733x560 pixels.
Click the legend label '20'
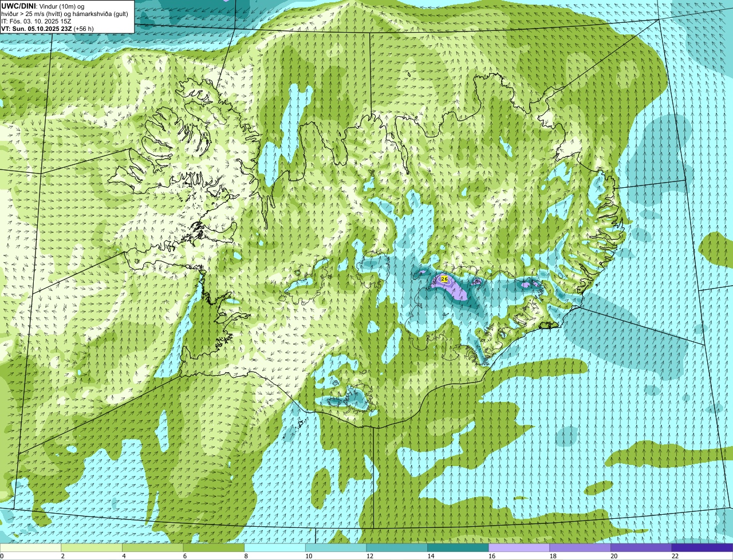point(614,556)
